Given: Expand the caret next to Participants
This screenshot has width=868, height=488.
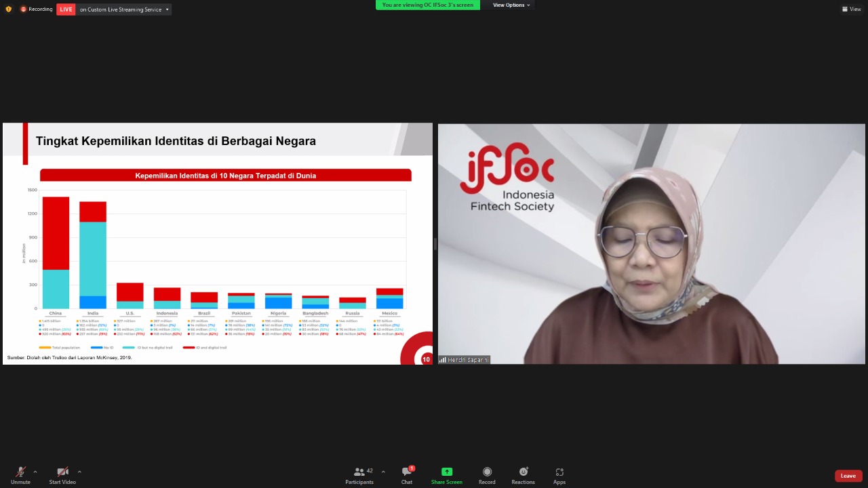Looking at the screenshot, I should pyautogui.click(x=383, y=471).
